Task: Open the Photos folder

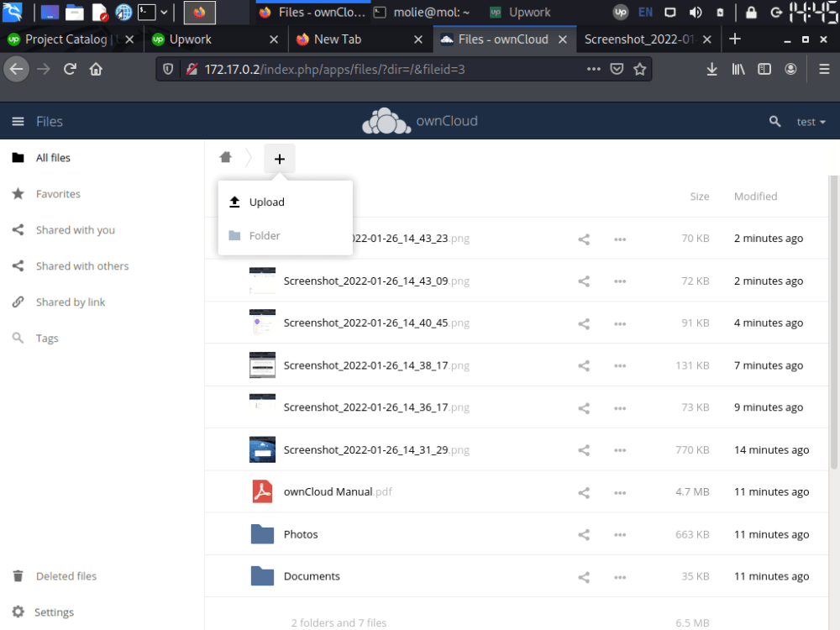Action: pyautogui.click(x=301, y=534)
